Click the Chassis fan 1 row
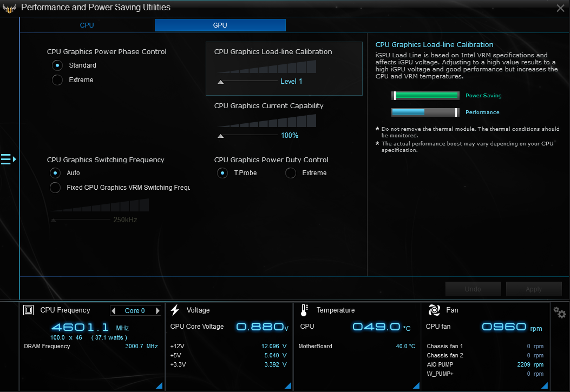The width and height of the screenshot is (570, 392). tap(486, 346)
